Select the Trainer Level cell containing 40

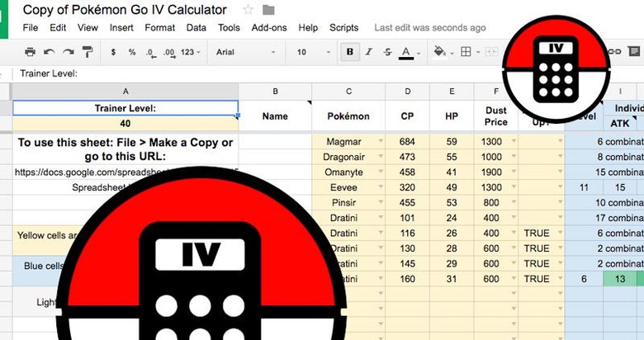point(125,124)
